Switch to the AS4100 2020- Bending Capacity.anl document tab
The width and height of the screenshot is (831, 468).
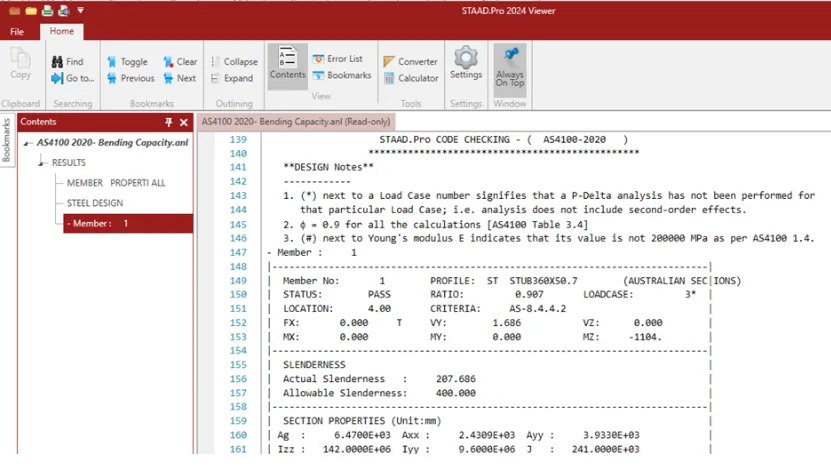point(296,122)
